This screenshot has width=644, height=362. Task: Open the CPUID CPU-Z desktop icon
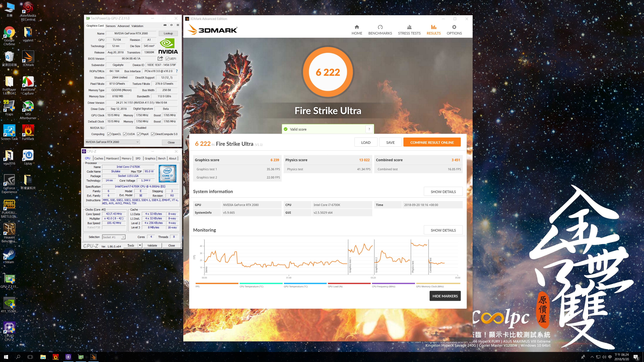[x=9, y=332]
